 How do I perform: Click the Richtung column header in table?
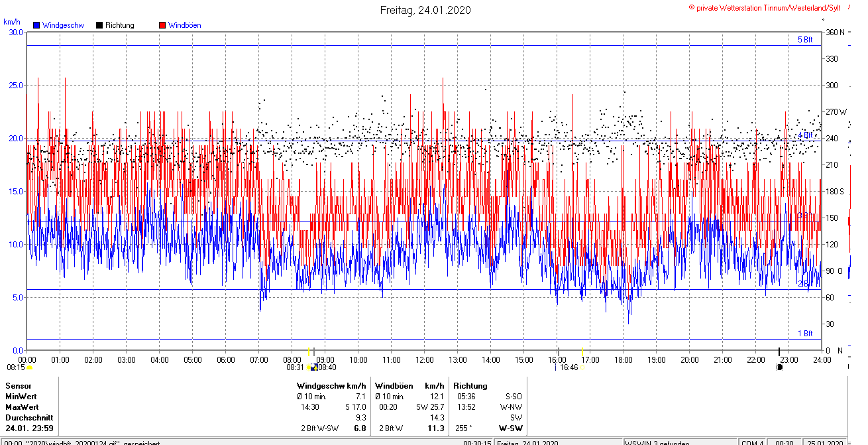click(x=470, y=386)
